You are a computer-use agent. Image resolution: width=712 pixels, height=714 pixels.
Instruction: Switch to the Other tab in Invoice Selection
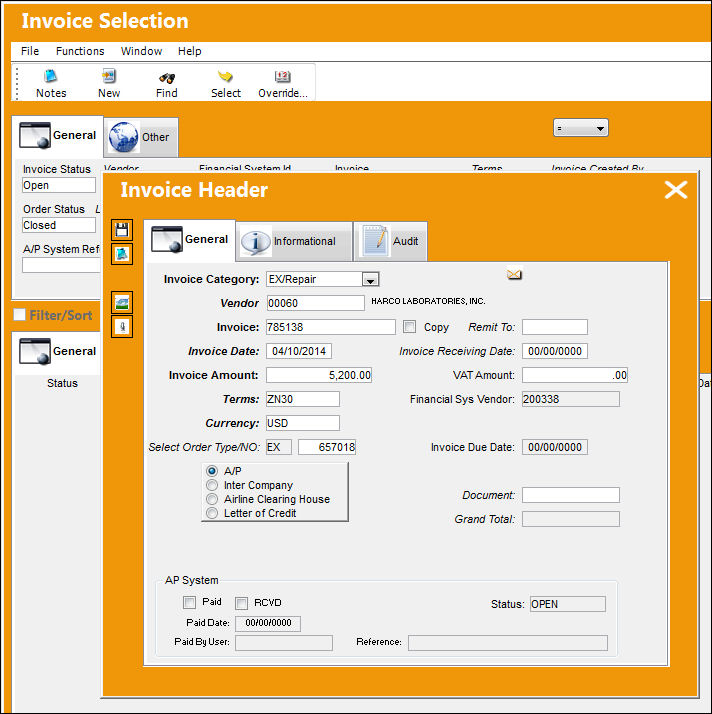coord(141,137)
